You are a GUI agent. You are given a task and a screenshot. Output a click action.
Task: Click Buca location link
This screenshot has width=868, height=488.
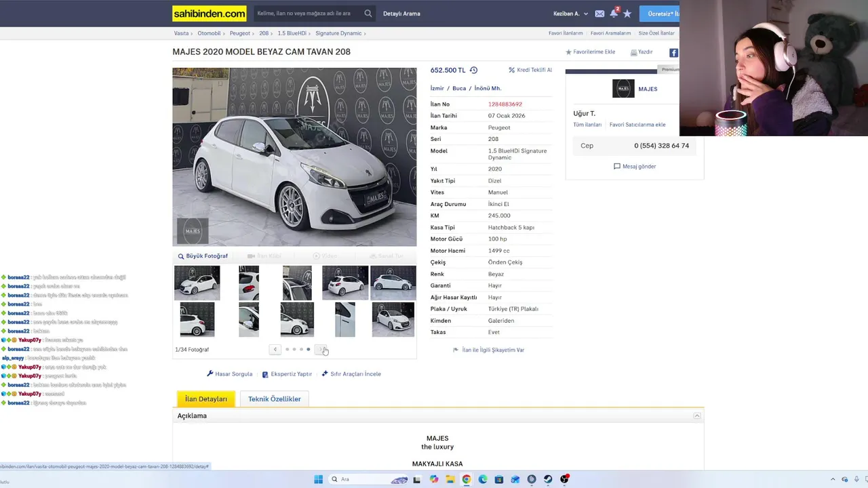[x=459, y=88]
